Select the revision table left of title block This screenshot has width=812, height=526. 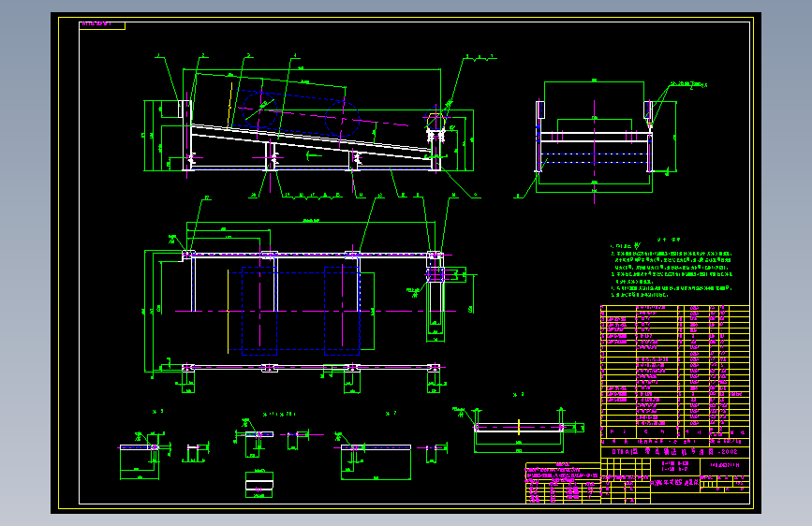tap(562, 483)
